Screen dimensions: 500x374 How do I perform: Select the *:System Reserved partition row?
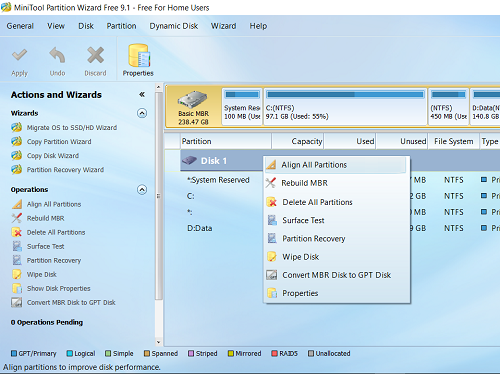pyautogui.click(x=218, y=180)
